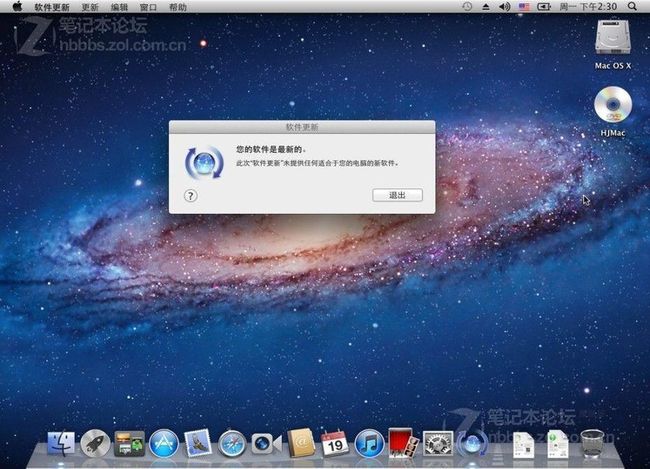650x469 pixels.
Task: Open the 帮助 menu
Action: tap(178, 7)
